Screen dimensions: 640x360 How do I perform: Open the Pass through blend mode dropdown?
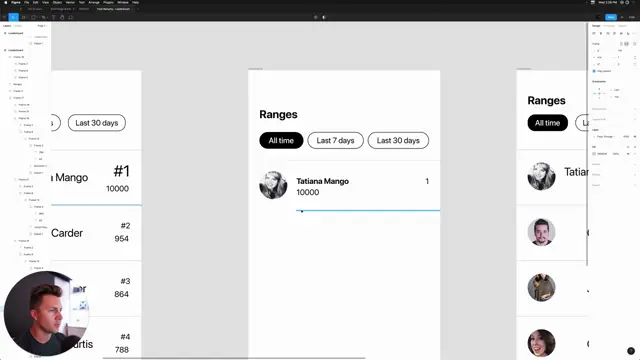[605, 137]
